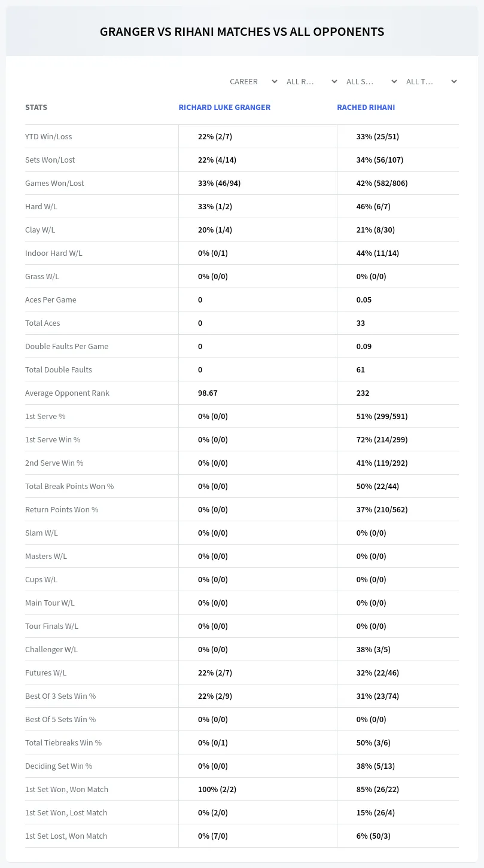The height and width of the screenshot is (868, 484).
Task: Click chevron arrow of ALL T… dropdown
Action: (x=453, y=81)
